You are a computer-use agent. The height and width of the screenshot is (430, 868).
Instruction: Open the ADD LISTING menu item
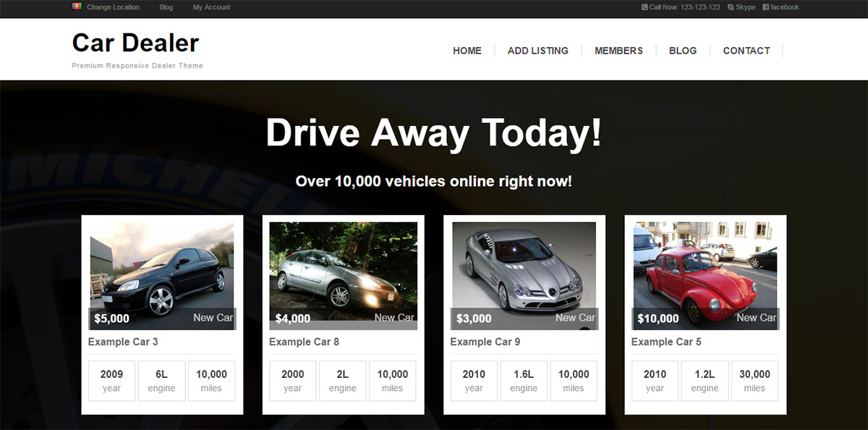538,51
